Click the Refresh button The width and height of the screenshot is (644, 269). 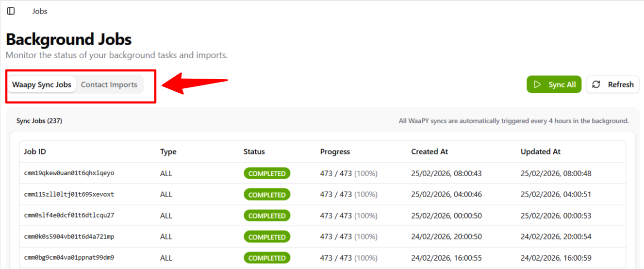[612, 84]
